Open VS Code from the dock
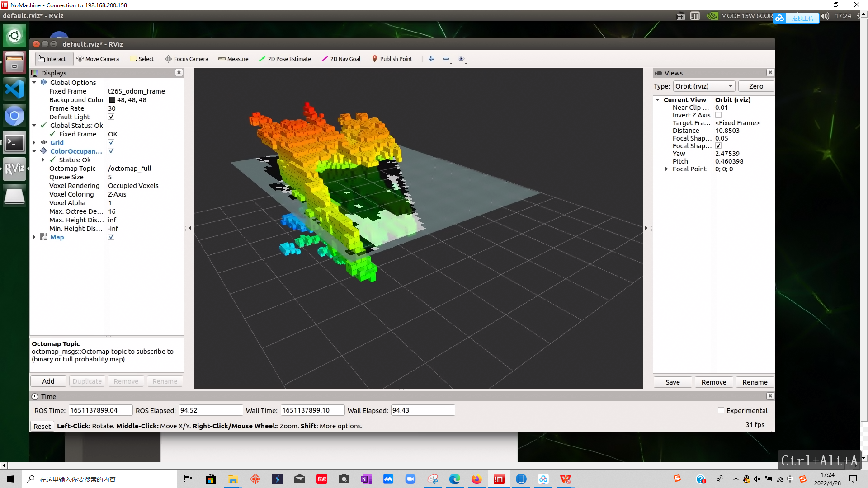Screen dimensions: 868x488 (14, 89)
